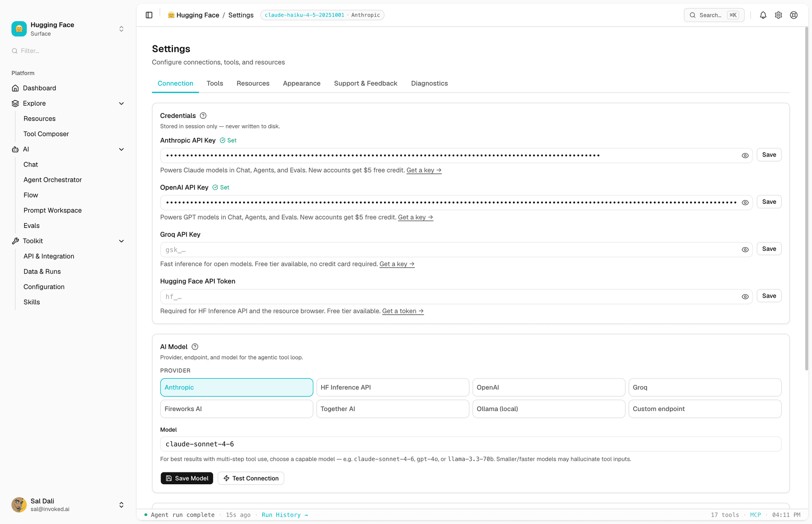Toggle the sidebar panel icon
This screenshot has width=812, height=524.
click(149, 15)
